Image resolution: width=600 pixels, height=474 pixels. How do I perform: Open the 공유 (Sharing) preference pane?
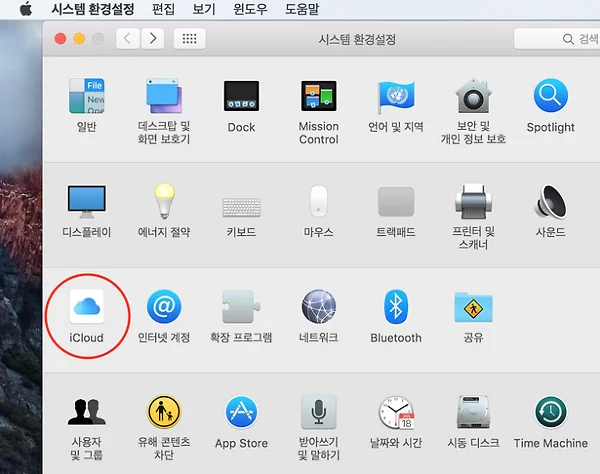click(x=473, y=317)
